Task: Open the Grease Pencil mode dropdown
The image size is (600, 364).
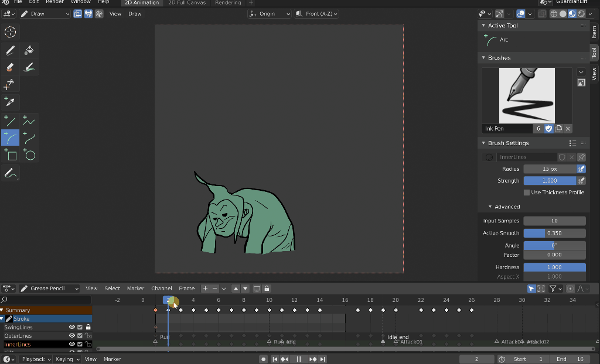Action: pos(50,288)
